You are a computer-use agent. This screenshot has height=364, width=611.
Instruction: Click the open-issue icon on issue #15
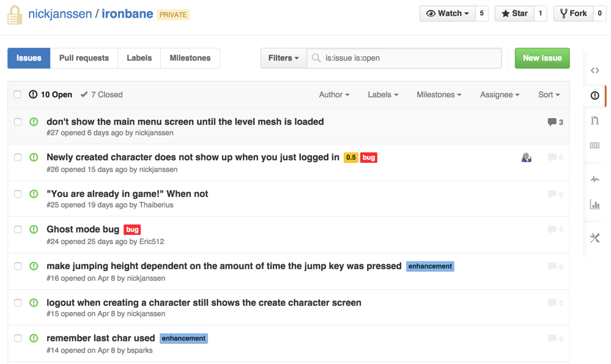[34, 302]
